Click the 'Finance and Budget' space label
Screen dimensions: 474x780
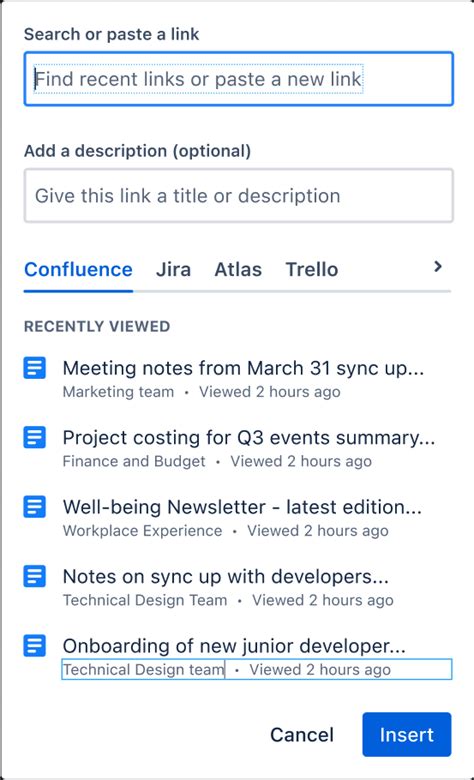click(x=134, y=461)
